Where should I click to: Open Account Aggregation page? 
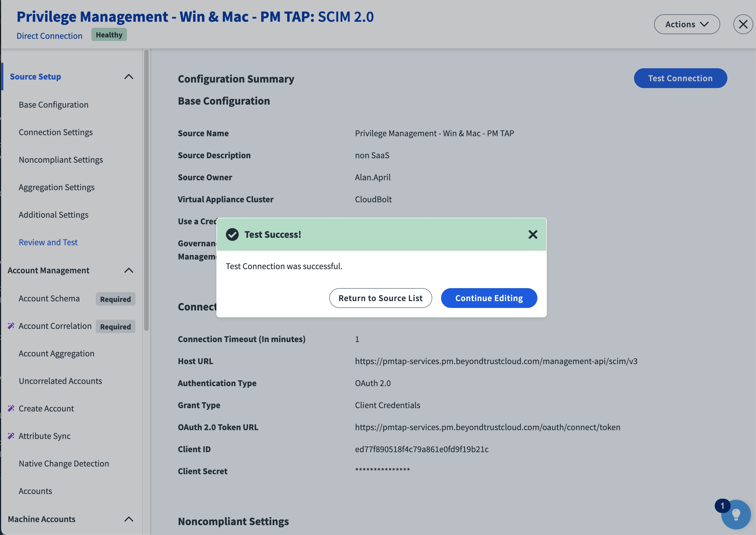56,353
